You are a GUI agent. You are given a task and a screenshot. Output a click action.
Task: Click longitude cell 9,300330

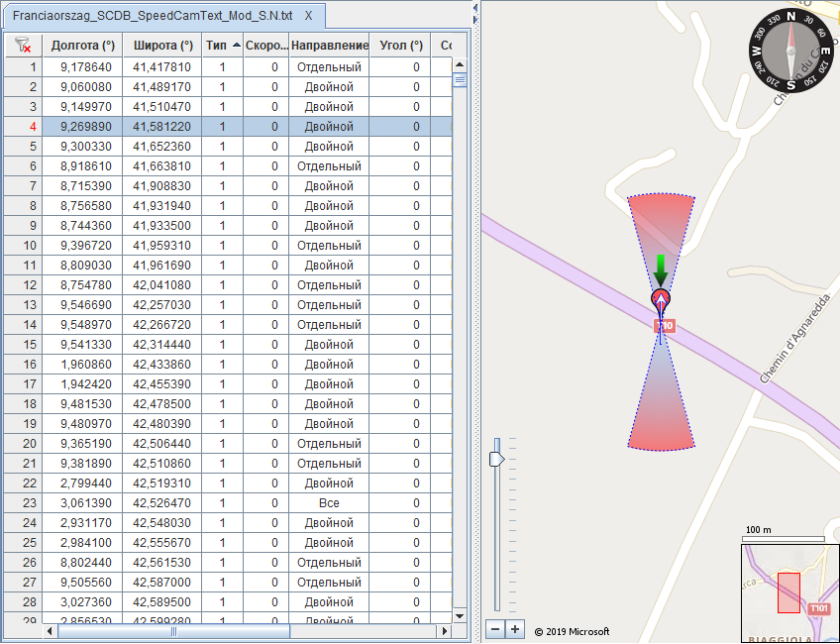pos(83,147)
